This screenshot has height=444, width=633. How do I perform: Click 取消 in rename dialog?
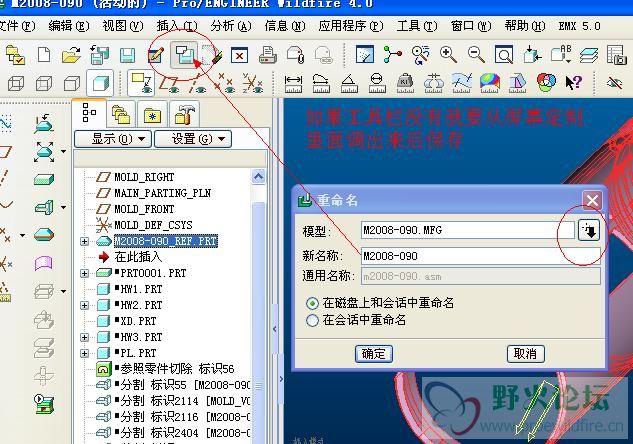click(x=525, y=354)
